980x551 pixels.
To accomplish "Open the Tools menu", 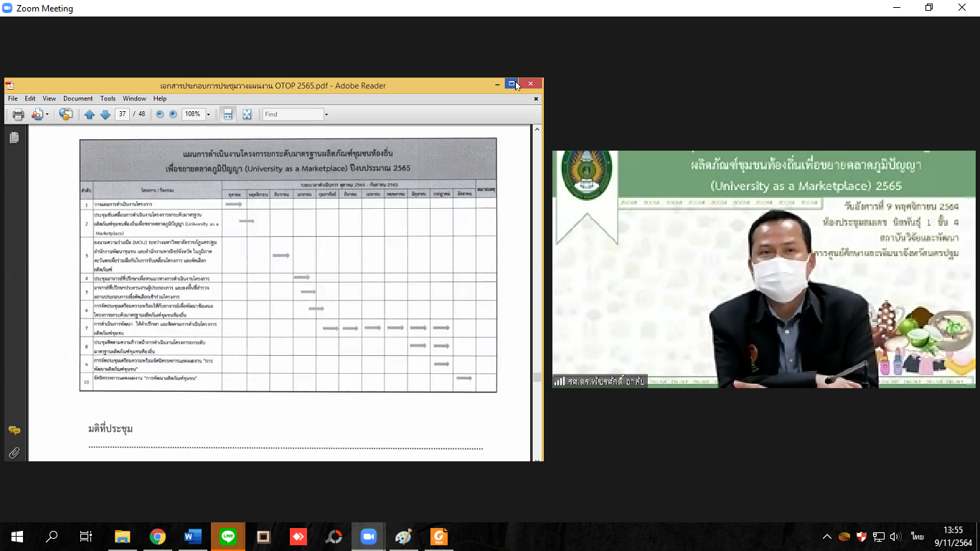I will click(x=108, y=99).
